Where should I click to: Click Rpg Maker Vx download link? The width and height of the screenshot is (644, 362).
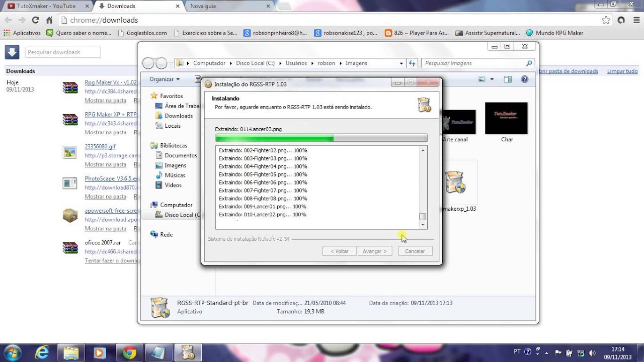pyautogui.click(x=111, y=82)
